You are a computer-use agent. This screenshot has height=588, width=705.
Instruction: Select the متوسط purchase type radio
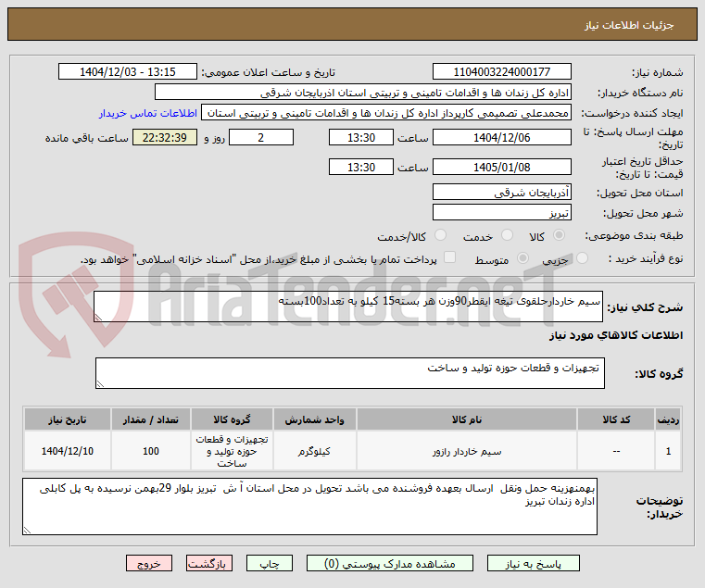click(x=522, y=258)
